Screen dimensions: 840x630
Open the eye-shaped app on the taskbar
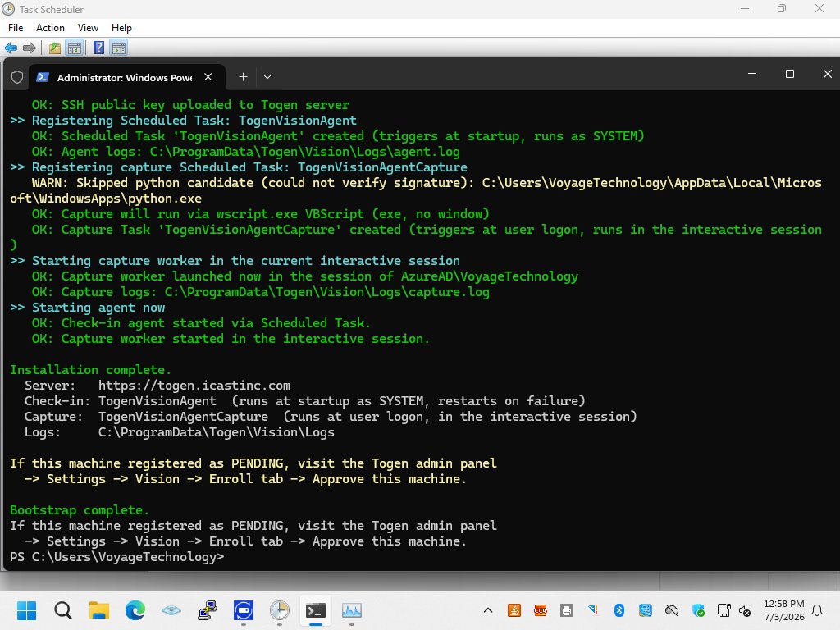coord(171,610)
